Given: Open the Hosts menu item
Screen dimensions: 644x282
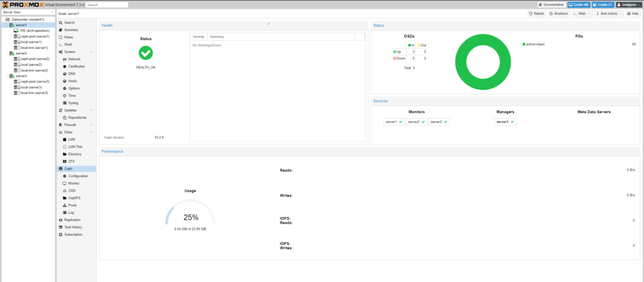Looking at the screenshot, I should click(x=76, y=81).
